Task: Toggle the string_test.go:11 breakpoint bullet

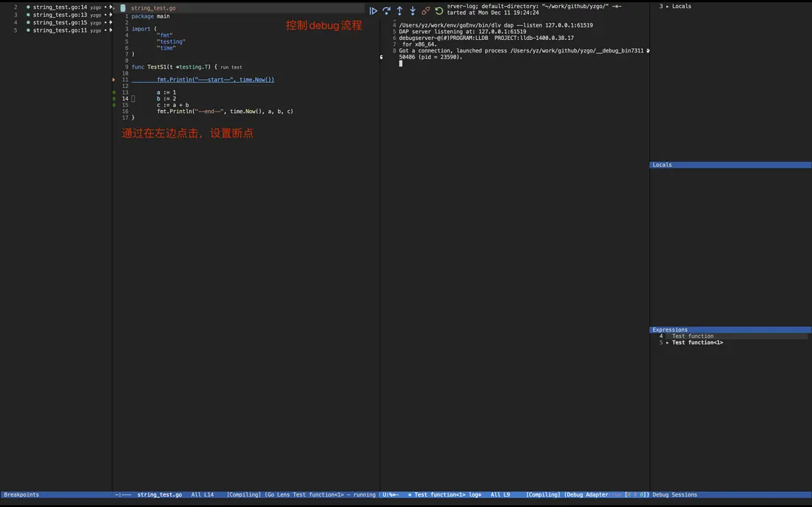Action: point(28,30)
